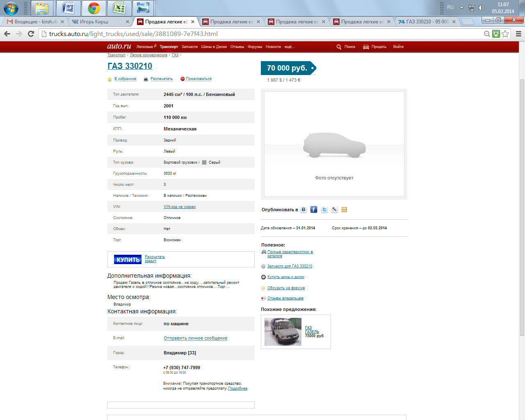Click the volume speaker tray icon
Image resolution: width=525 pixels, height=420 pixels.
pos(482,8)
